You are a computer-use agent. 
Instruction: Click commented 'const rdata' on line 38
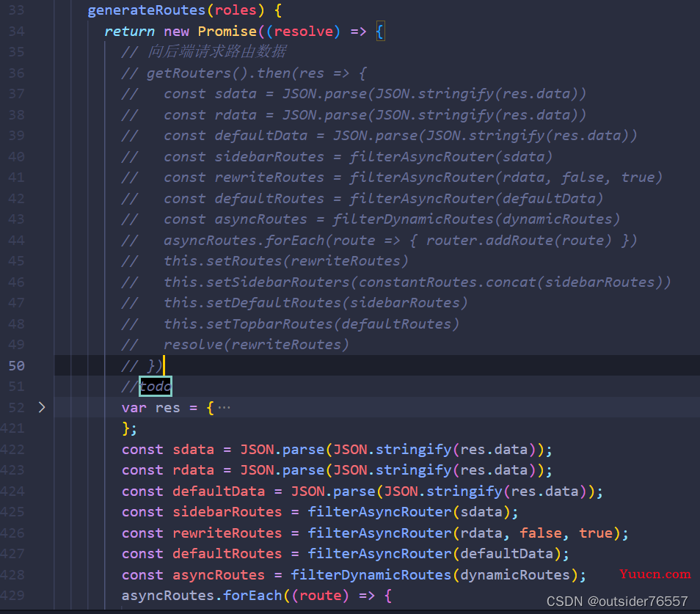tap(211, 115)
